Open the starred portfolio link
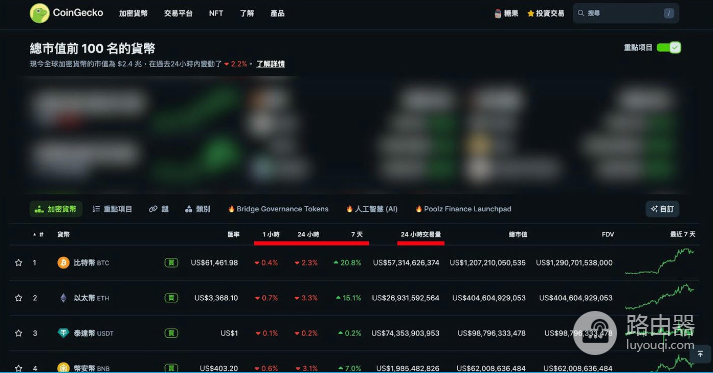The image size is (713, 373). coord(546,13)
